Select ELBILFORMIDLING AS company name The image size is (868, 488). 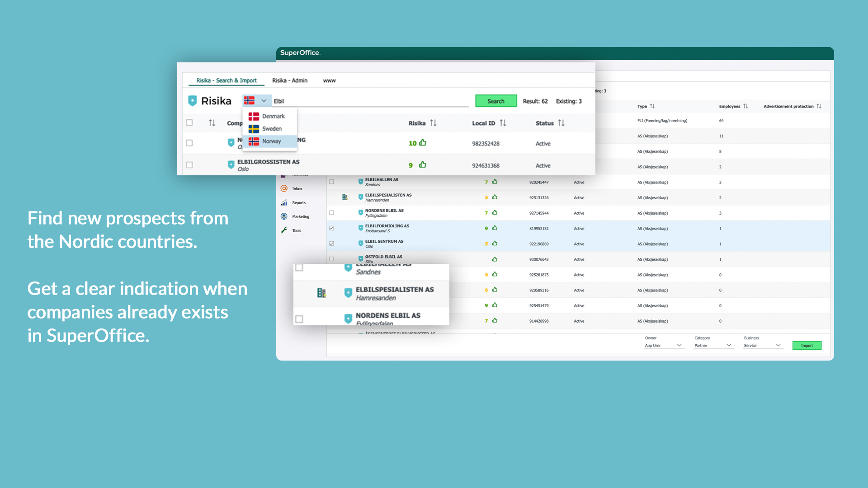387,226
